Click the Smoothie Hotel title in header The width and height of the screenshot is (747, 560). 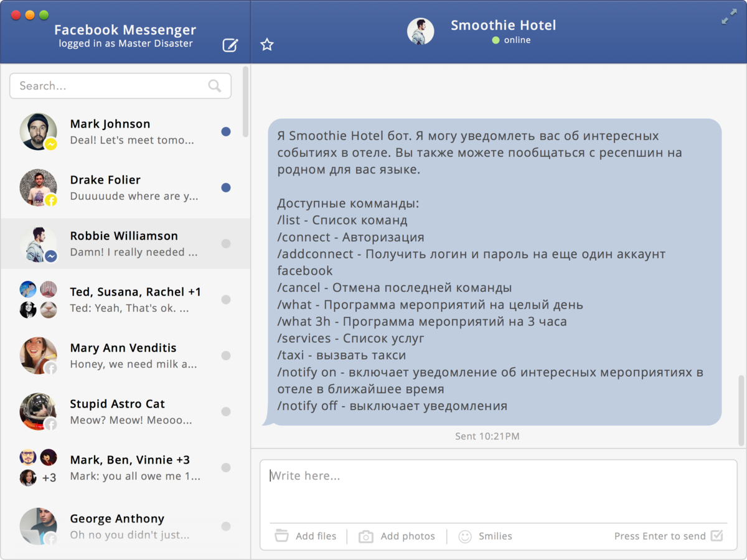(503, 26)
